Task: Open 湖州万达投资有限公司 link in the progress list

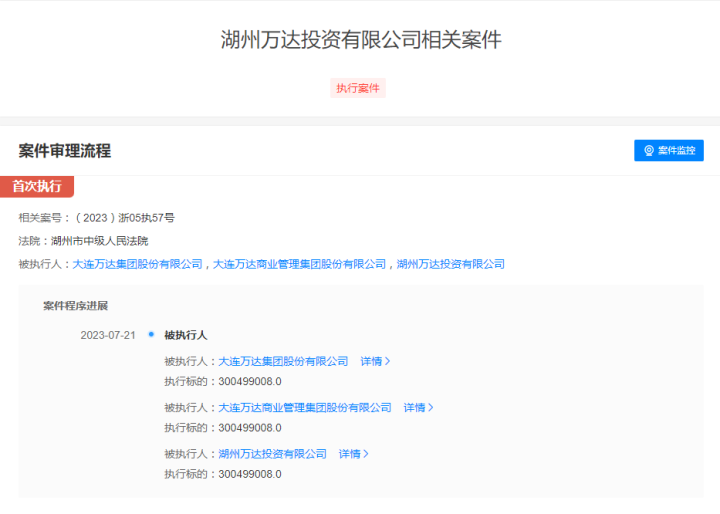Action: tap(272, 454)
